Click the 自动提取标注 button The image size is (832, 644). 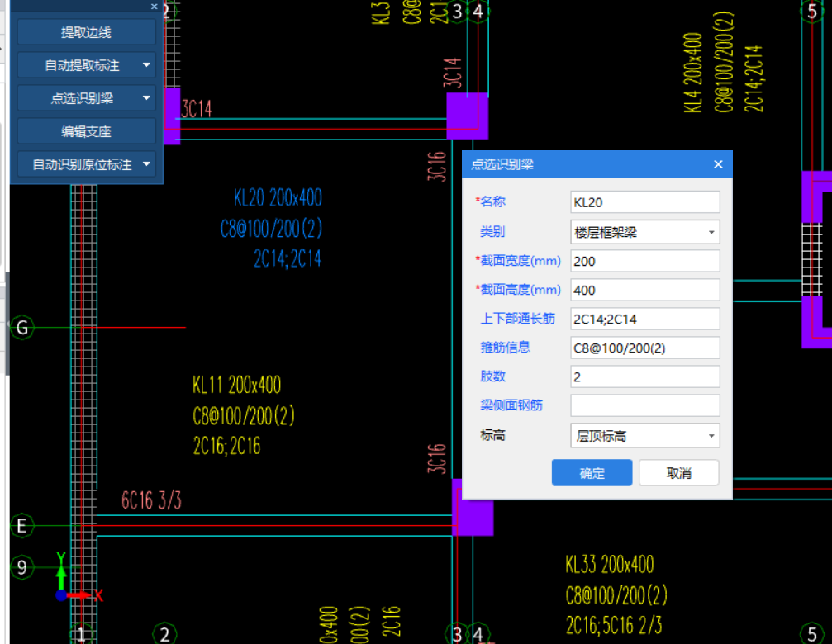click(x=82, y=65)
